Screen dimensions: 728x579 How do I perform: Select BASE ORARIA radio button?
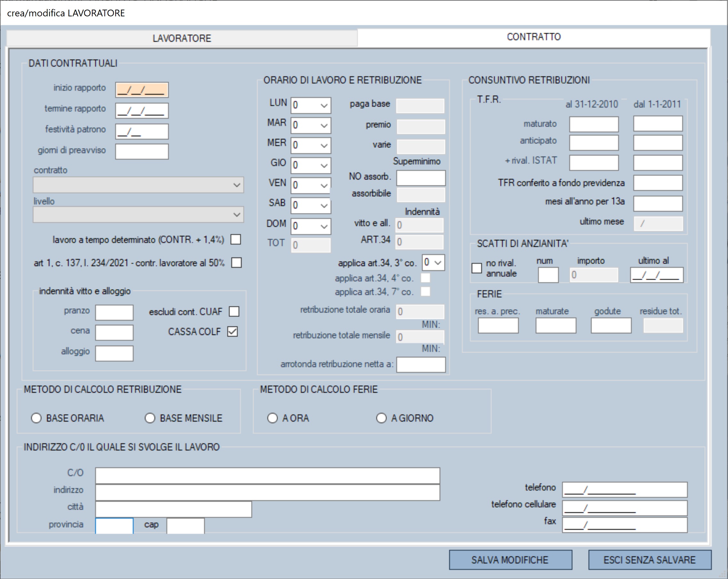(36, 418)
